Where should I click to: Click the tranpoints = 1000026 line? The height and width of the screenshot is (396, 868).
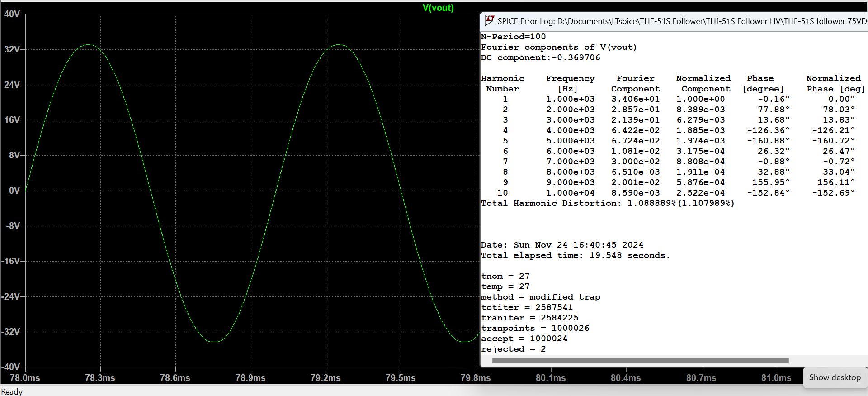535,328
